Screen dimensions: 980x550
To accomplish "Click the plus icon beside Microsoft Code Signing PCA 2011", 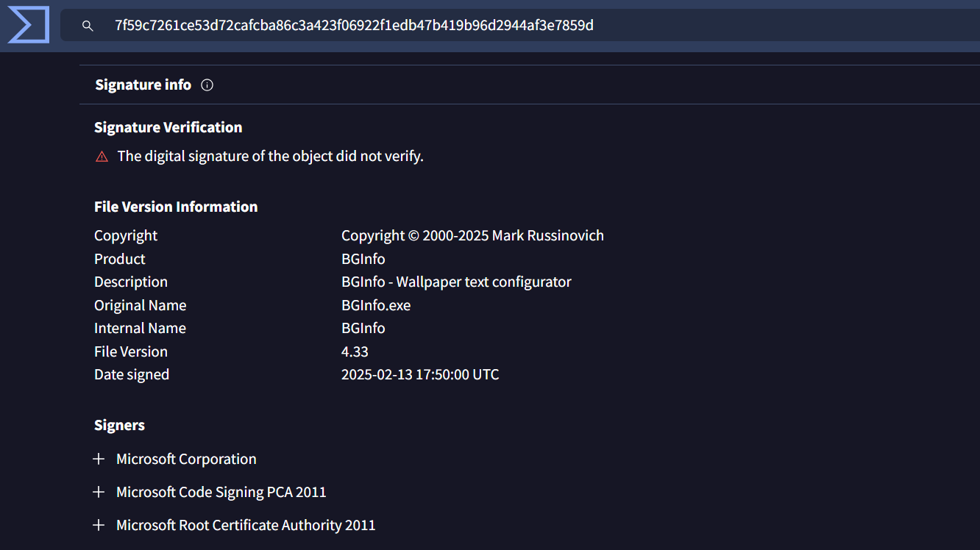I will pyautogui.click(x=99, y=492).
